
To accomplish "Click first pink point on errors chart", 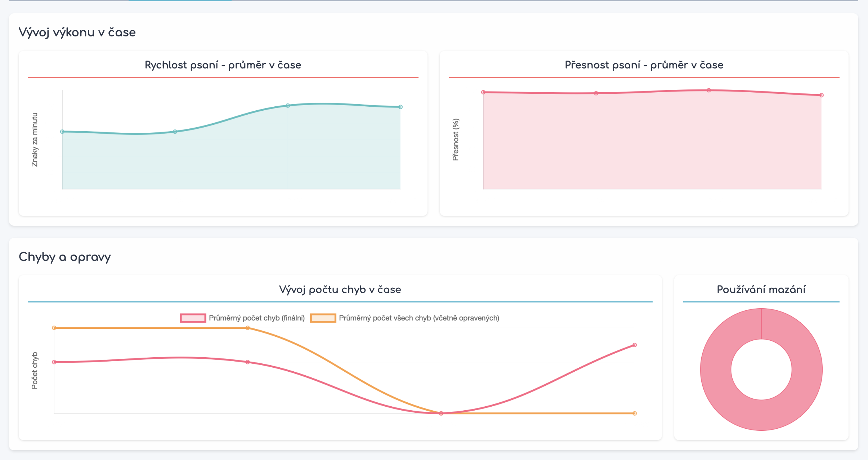I will coord(54,362).
